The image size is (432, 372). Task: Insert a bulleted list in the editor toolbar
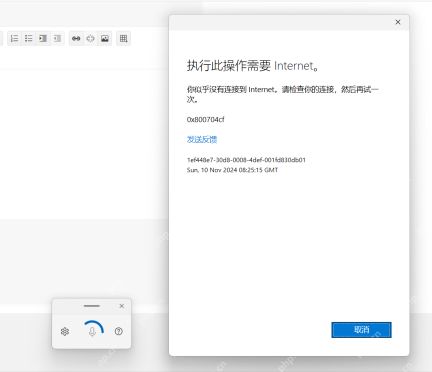tap(29, 39)
